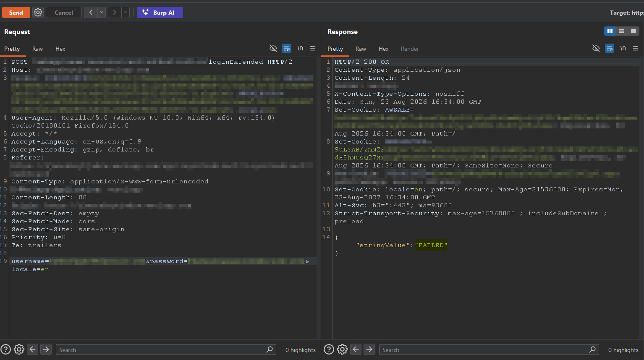
Task: Open help icon below Request panel
Action: pos(6,349)
